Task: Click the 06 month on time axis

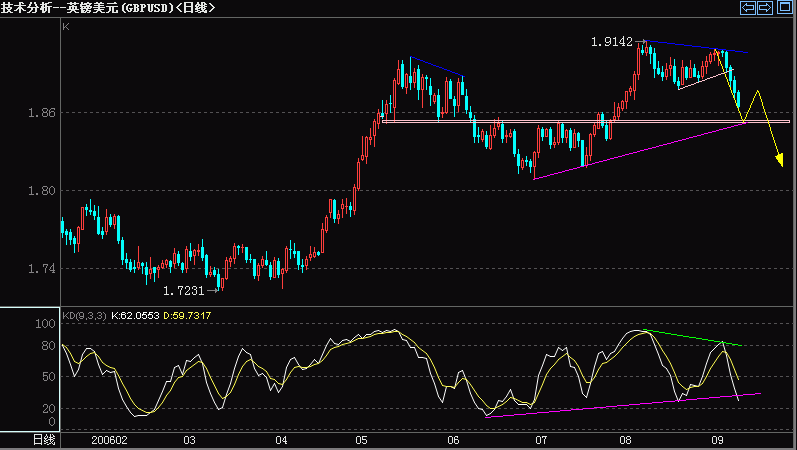Action: 453,440
